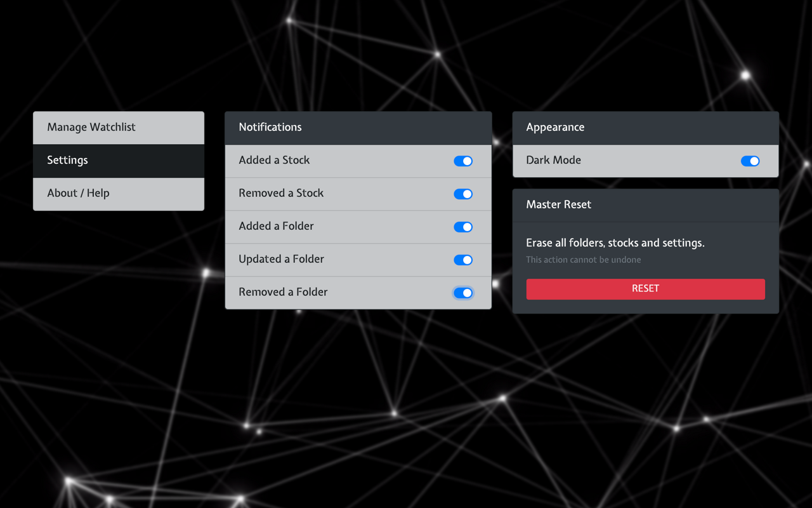Switch off Removed a Folder notifications toggle

pyautogui.click(x=463, y=293)
